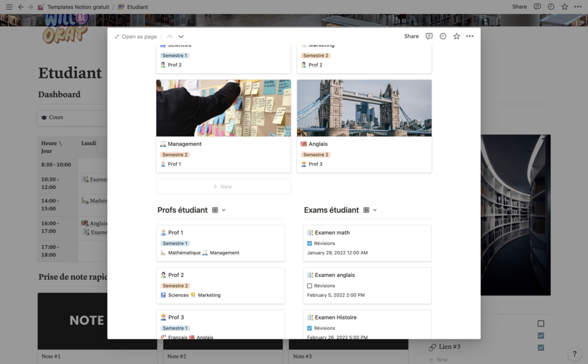Go back with the left arrow

21,7
